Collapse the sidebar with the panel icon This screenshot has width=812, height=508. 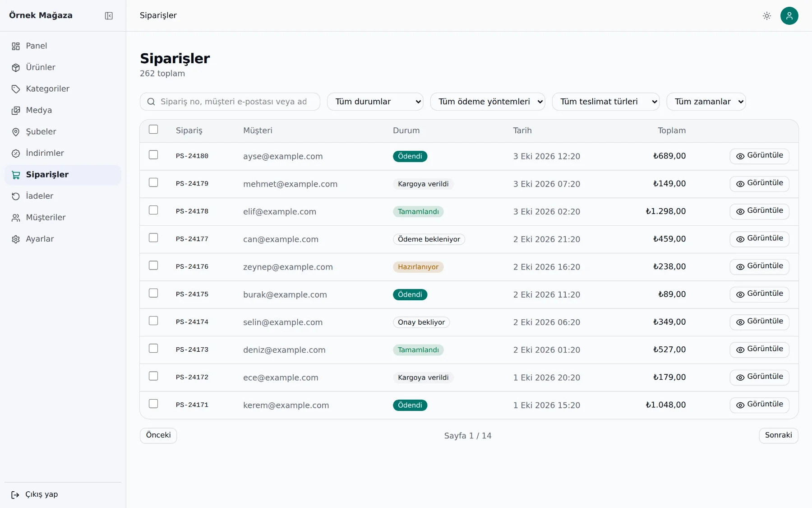coord(109,16)
